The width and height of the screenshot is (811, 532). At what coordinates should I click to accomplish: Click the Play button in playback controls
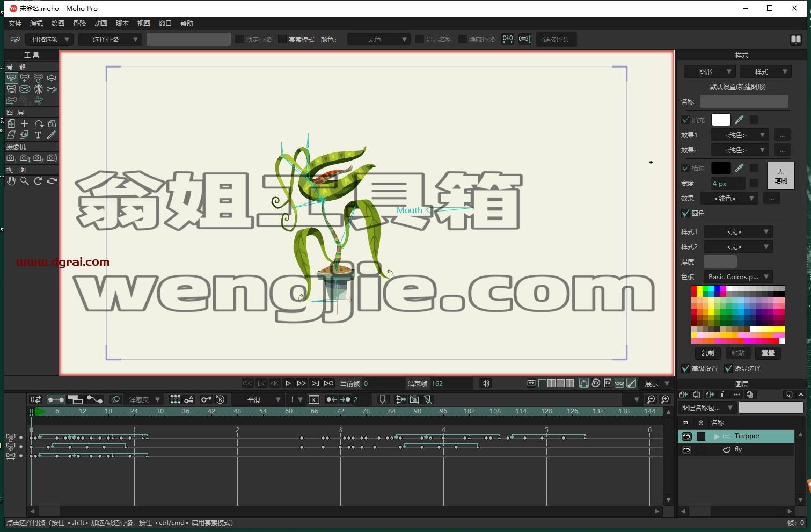288,383
